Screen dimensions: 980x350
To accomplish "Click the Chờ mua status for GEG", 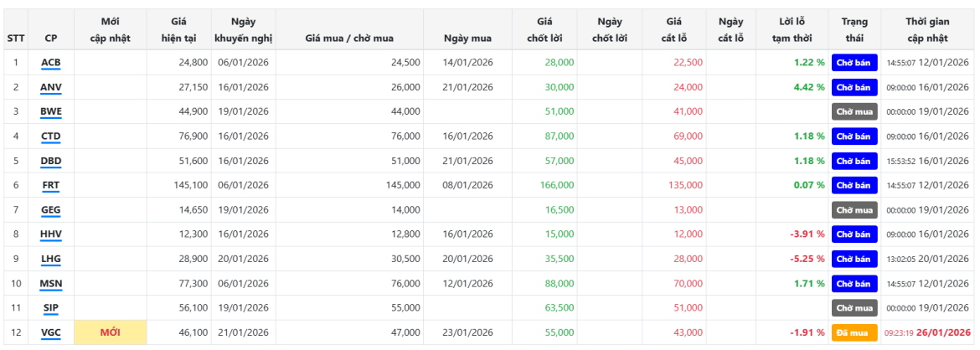I will coord(854,210).
